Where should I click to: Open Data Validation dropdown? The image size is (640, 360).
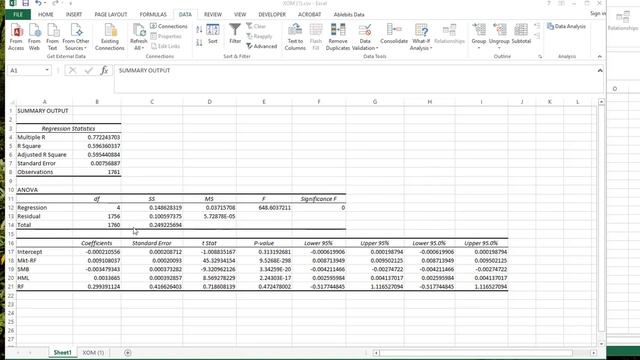(365, 37)
